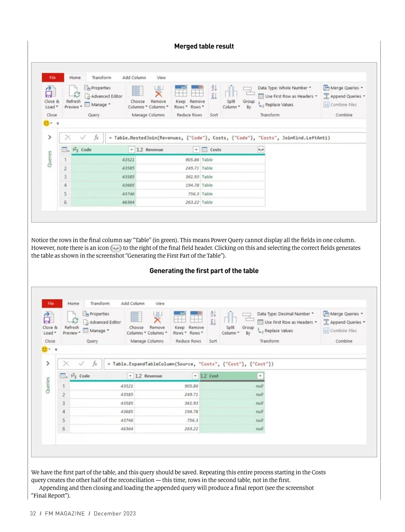The height and width of the screenshot is (532, 405).
Task: Click Group By icon in the Generating the first part screenshot
Action: (x=248, y=318)
